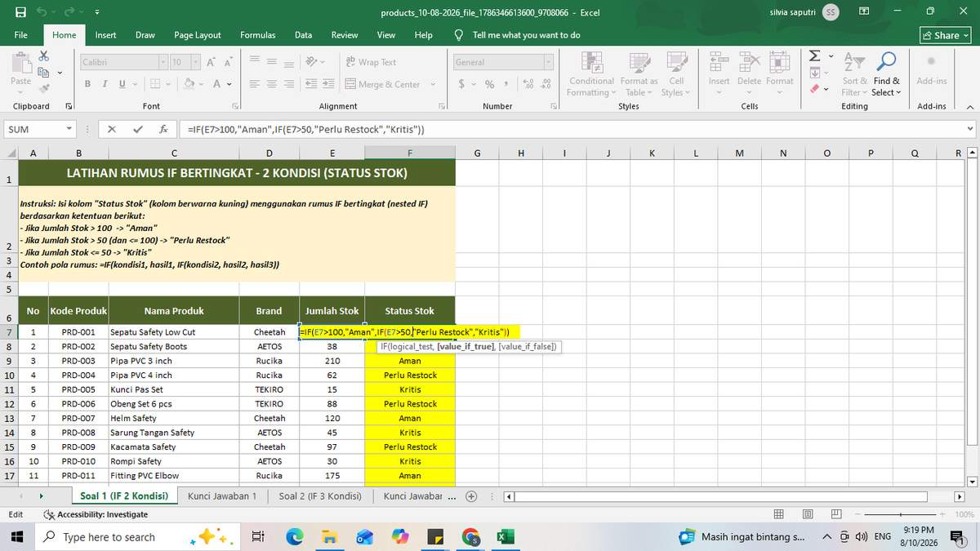Adjust the zoom slider in status bar
This screenshot has height=551, width=980.
click(x=899, y=514)
